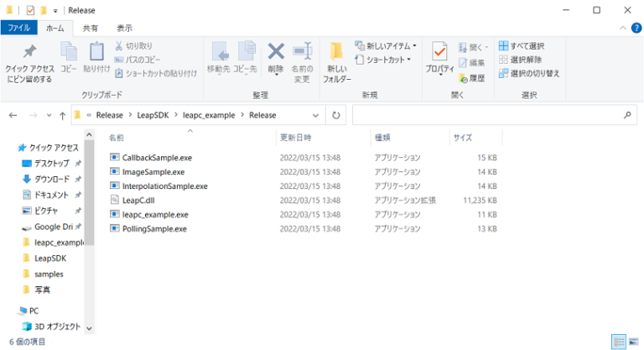This screenshot has width=644, height=350.
Task: Switch to the View (表示) tab
Action: click(x=124, y=28)
